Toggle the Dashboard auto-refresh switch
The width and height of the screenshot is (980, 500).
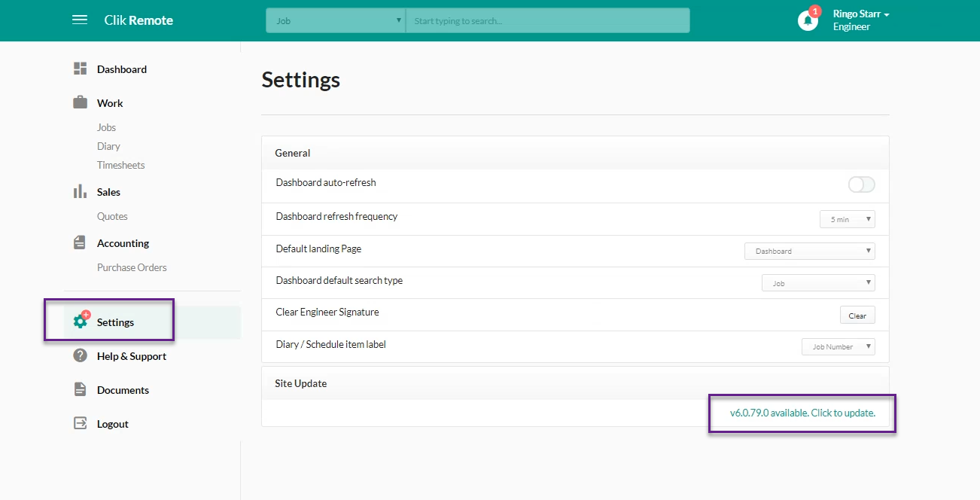[x=862, y=184]
